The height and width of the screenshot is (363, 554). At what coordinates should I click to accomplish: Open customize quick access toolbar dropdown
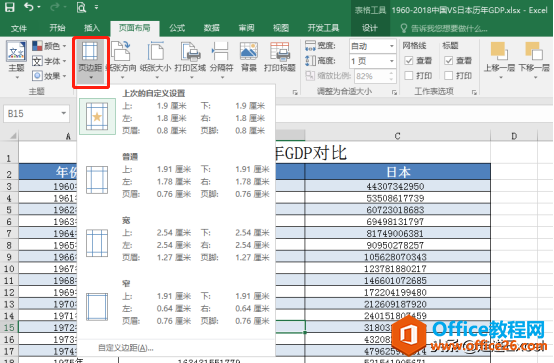point(96,7)
